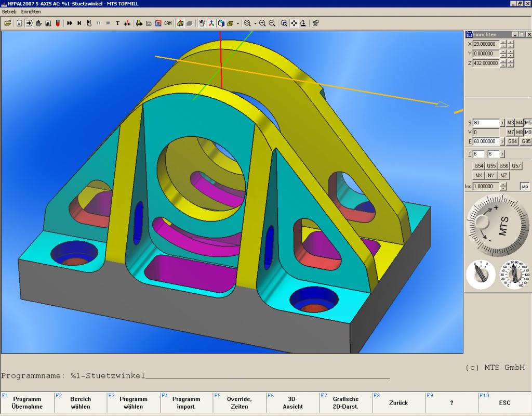Click F8 Zurück softkey
532x416 pixels.
point(398,403)
